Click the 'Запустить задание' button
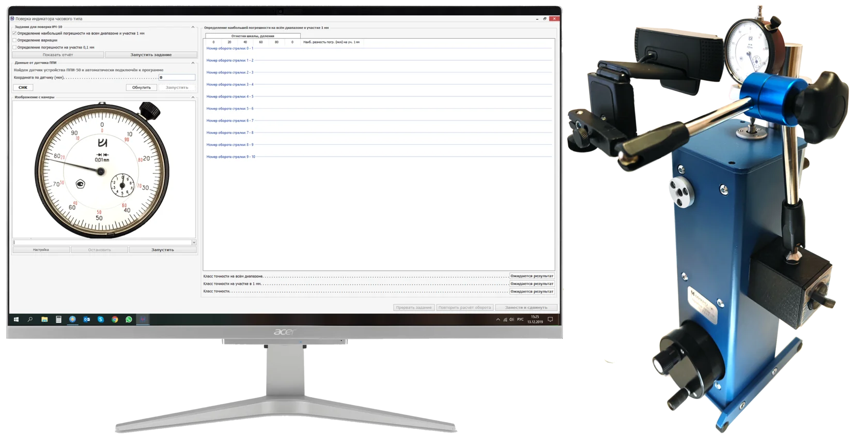The image size is (868, 436). click(151, 55)
